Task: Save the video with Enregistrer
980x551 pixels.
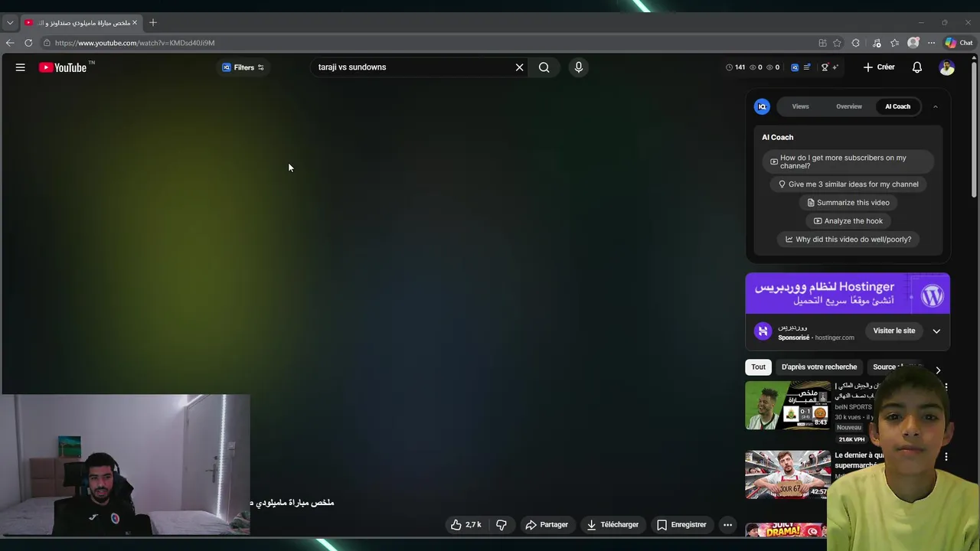Action: [681, 525]
